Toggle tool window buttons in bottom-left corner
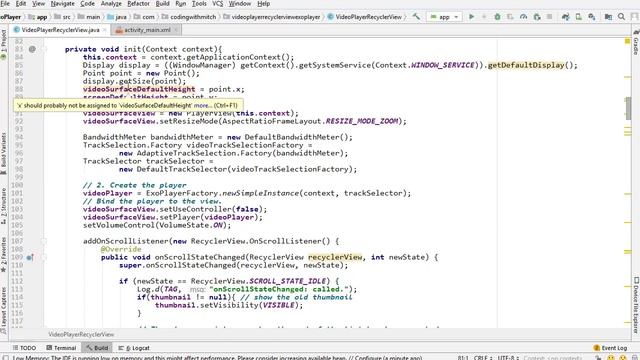Viewport: 640px width, 360px height. pyautogui.click(x=5, y=358)
